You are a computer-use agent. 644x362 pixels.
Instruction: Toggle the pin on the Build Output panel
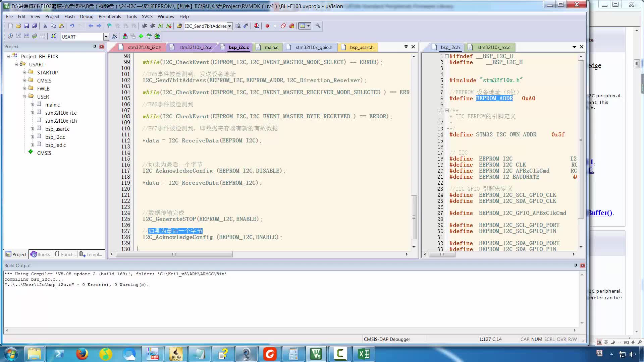tap(576, 265)
